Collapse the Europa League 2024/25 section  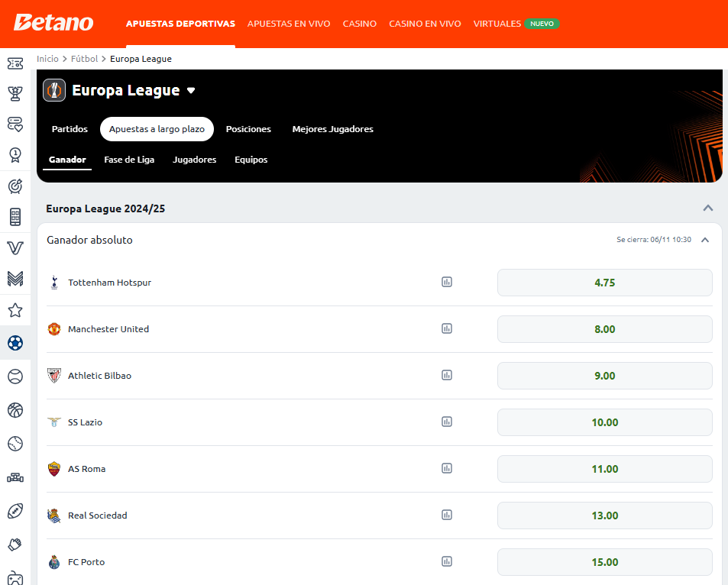point(707,208)
